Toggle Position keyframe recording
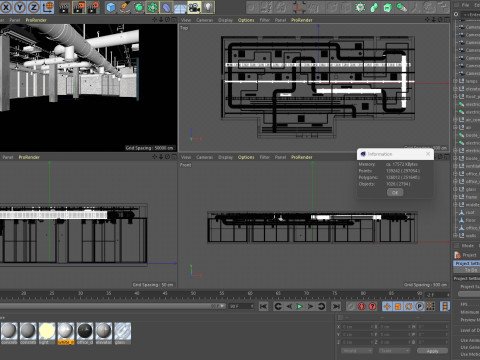 pyautogui.click(x=387, y=306)
